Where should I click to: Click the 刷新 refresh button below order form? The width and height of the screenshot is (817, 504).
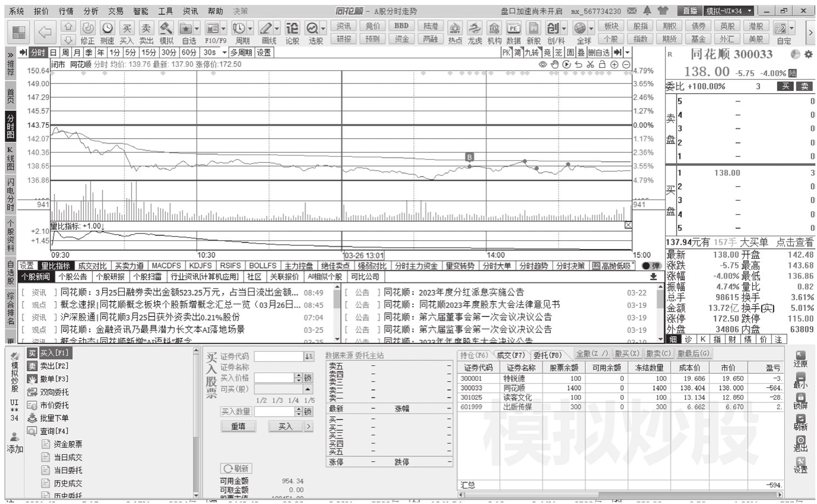click(236, 469)
